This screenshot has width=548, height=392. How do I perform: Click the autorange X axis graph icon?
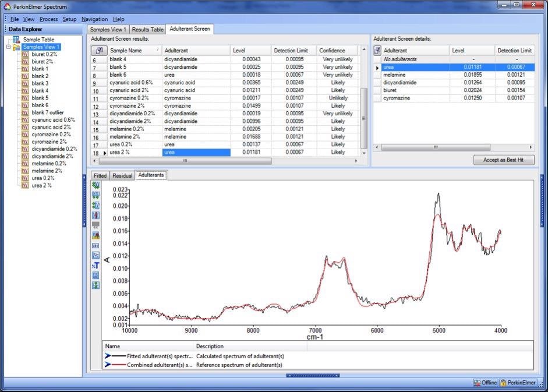[96, 195]
